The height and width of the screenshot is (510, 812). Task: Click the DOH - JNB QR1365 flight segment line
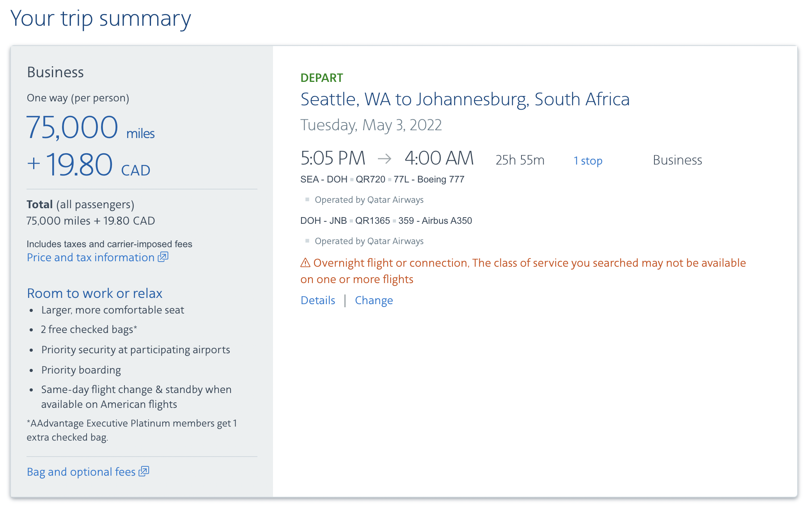click(386, 221)
